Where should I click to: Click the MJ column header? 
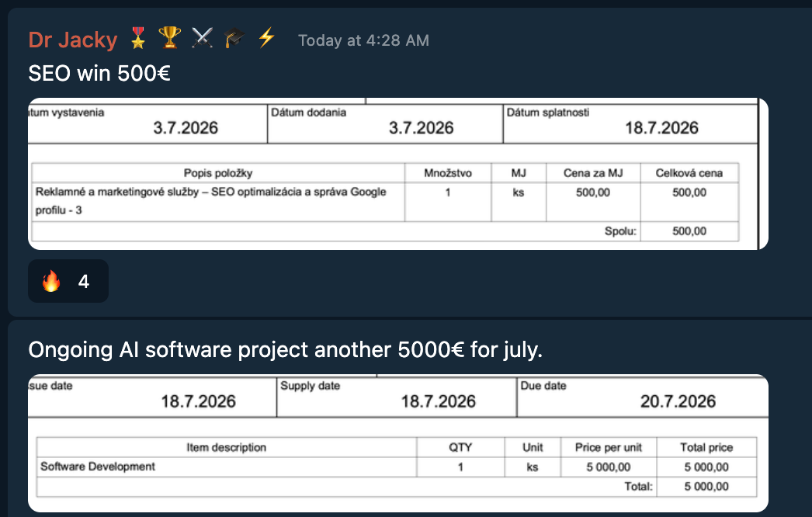(519, 173)
